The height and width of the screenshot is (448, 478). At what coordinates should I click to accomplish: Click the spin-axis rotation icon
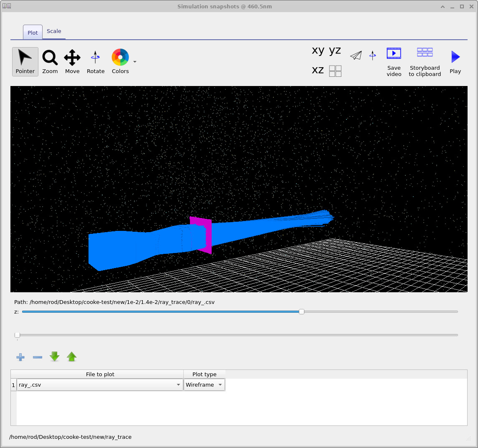[x=372, y=55]
